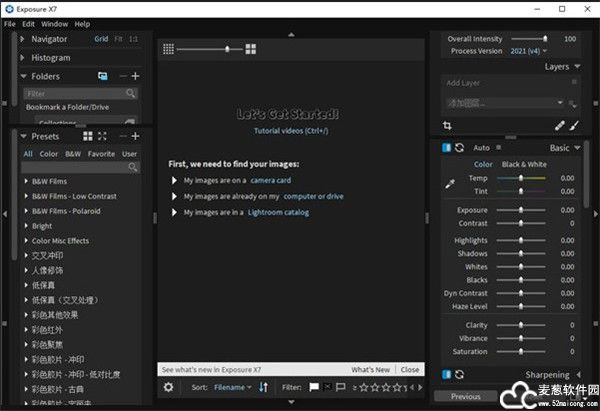Remove folder bookmark with minus icon
Viewport: 600px width, 411px height.
tap(123, 76)
